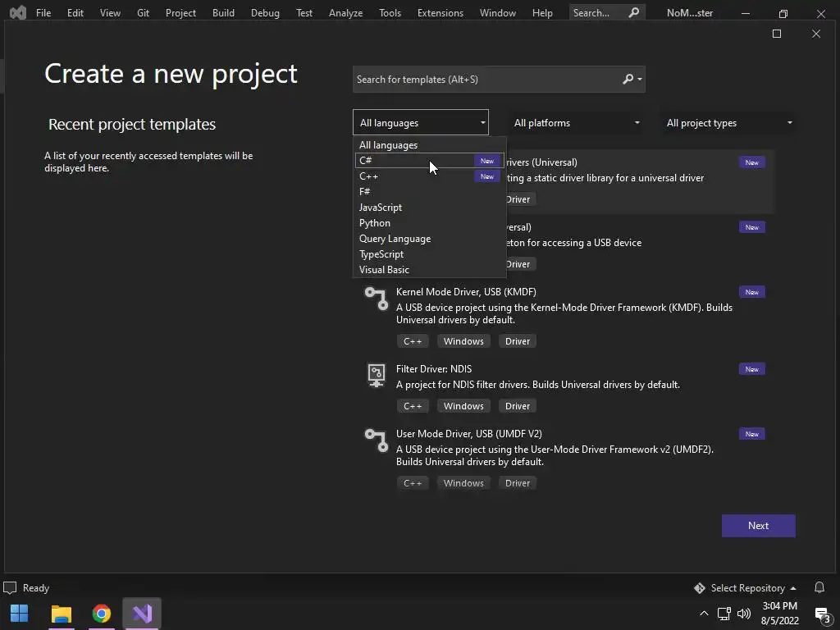
Task: Click the NoM...ster solution name in title bar
Action: 689,13
